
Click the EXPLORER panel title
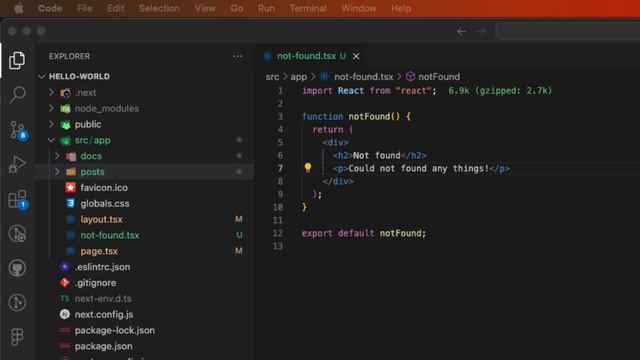tap(69, 56)
